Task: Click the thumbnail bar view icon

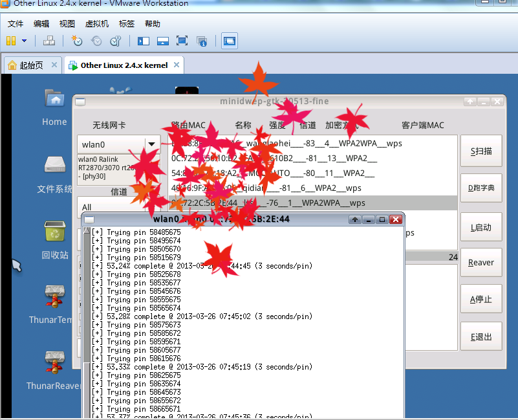Action: point(163,41)
